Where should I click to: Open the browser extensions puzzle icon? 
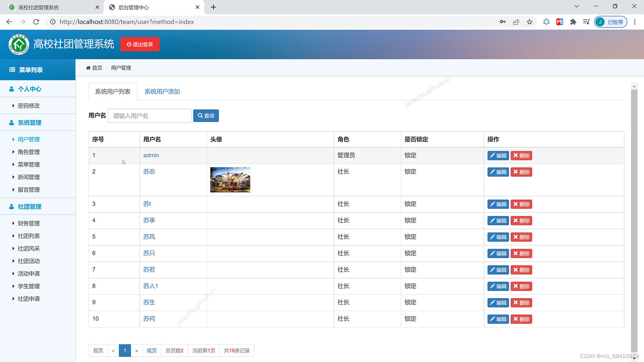(x=573, y=22)
